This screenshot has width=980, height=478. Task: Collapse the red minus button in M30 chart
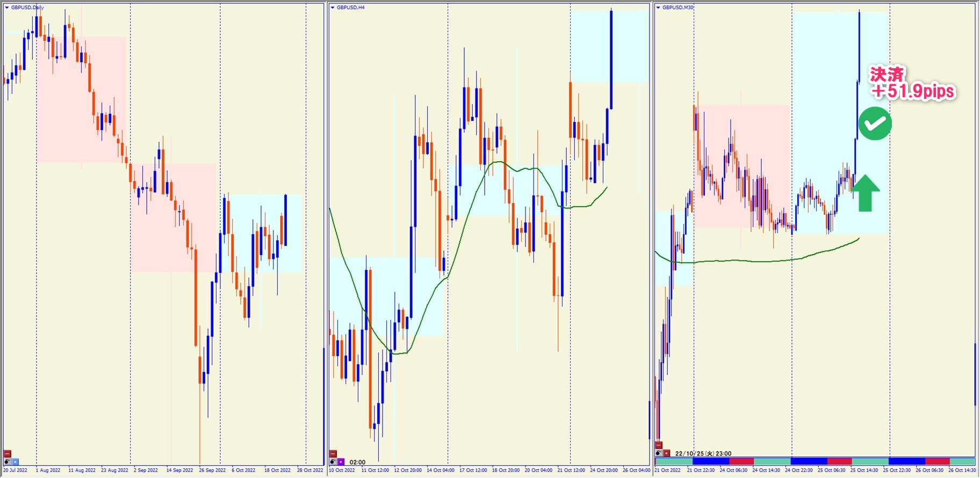[x=659, y=445]
